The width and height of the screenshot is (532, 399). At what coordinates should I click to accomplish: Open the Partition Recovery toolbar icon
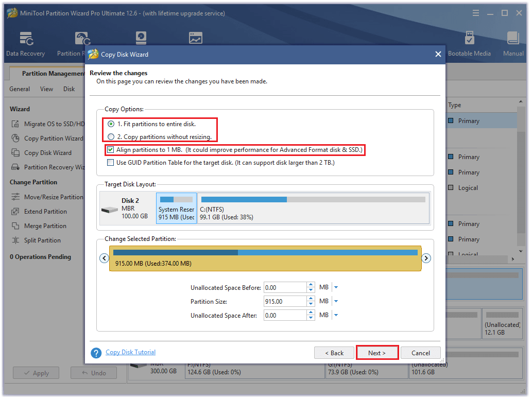(82, 38)
